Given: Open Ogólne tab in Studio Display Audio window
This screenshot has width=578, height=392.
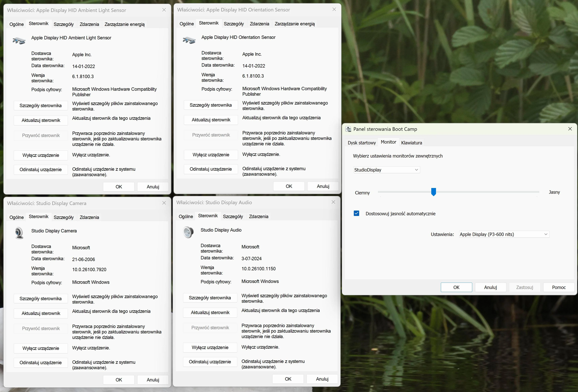Looking at the screenshot, I should pos(186,216).
